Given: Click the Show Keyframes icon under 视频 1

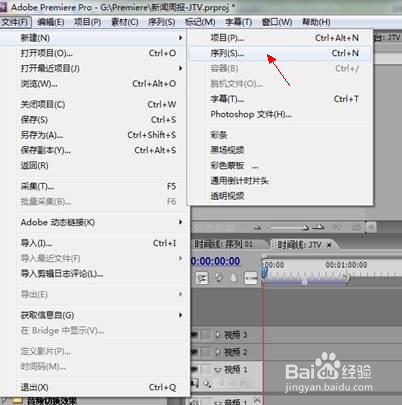Looking at the screenshot, I should (x=207, y=384).
